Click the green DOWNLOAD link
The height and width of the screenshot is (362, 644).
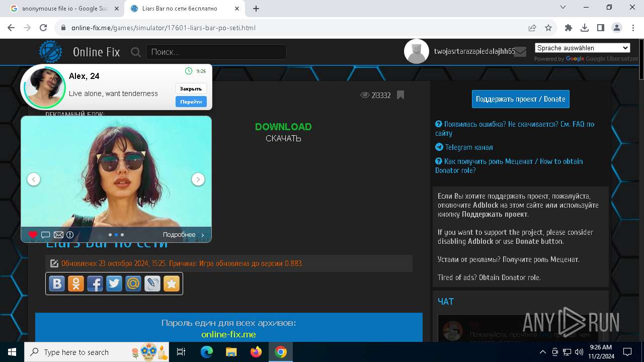coord(283,127)
